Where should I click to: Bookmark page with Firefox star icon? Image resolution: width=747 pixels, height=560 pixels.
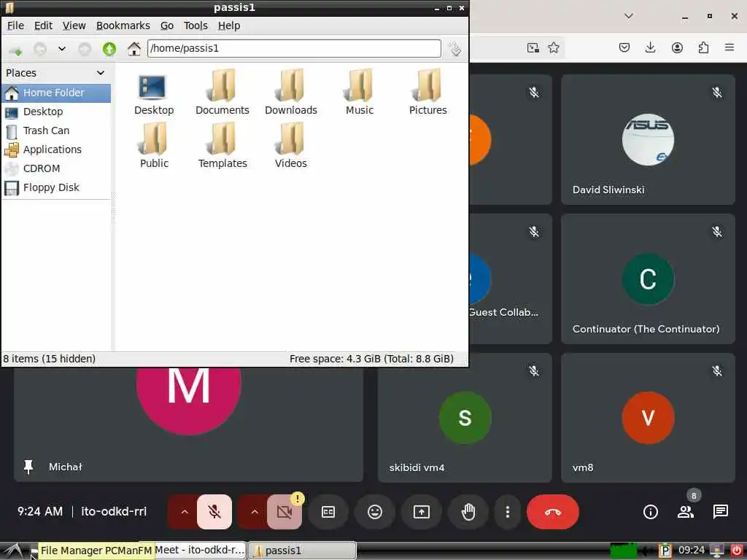tap(554, 47)
